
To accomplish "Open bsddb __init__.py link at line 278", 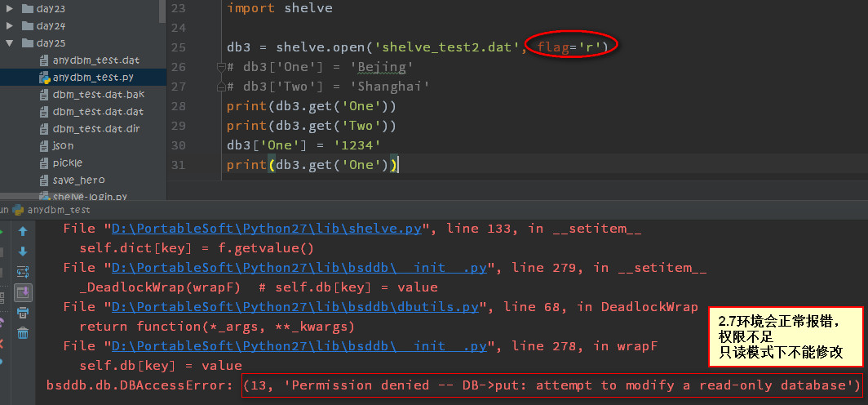I will 299,346.
